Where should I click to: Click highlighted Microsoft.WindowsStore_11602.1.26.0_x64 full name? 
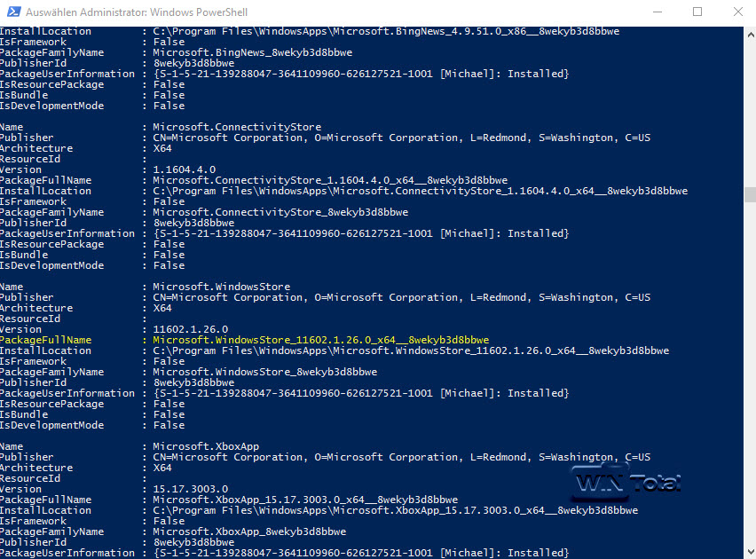tap(320, 340)
